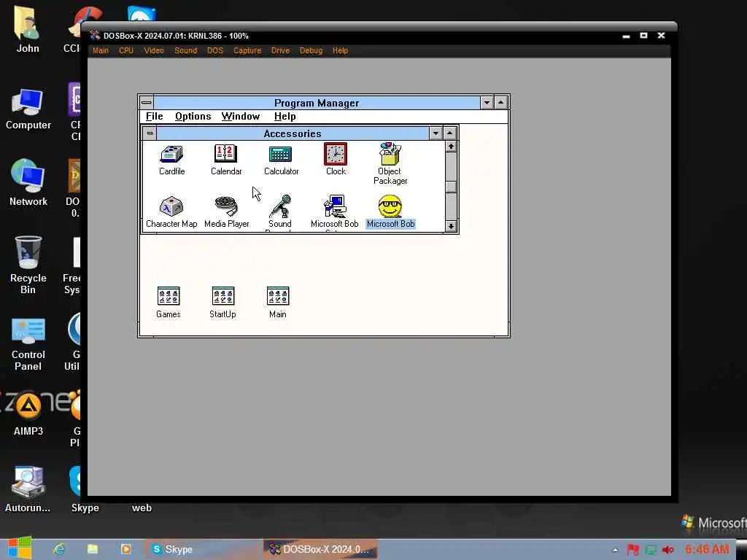Screen dimensions: 747x560
Task: Maximize the Program Manager window
Action: pos(500,102)
